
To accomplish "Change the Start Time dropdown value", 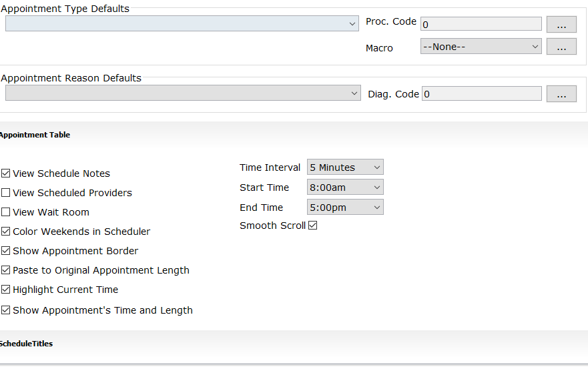I will (x=345, y=188).
